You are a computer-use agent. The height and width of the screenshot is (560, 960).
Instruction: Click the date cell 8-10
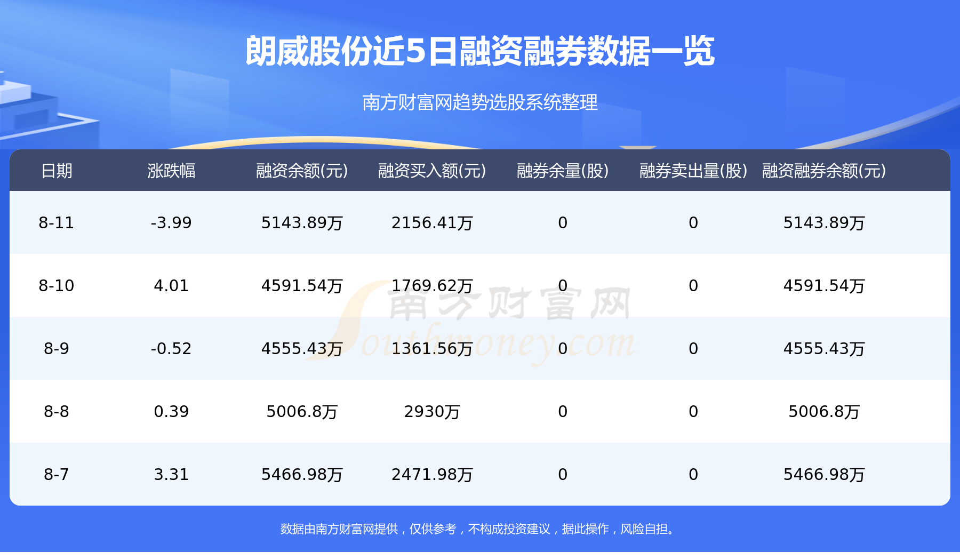coord(57,285)
